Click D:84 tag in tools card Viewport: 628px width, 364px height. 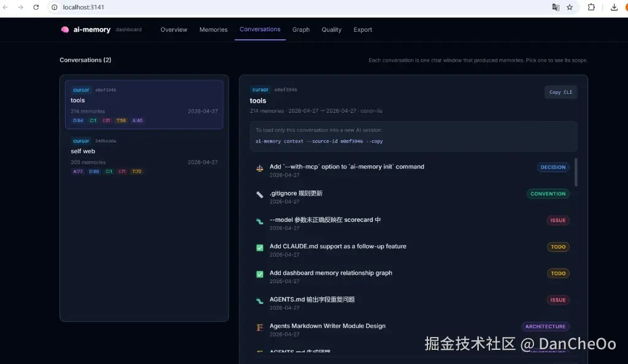tap(78, 120)
